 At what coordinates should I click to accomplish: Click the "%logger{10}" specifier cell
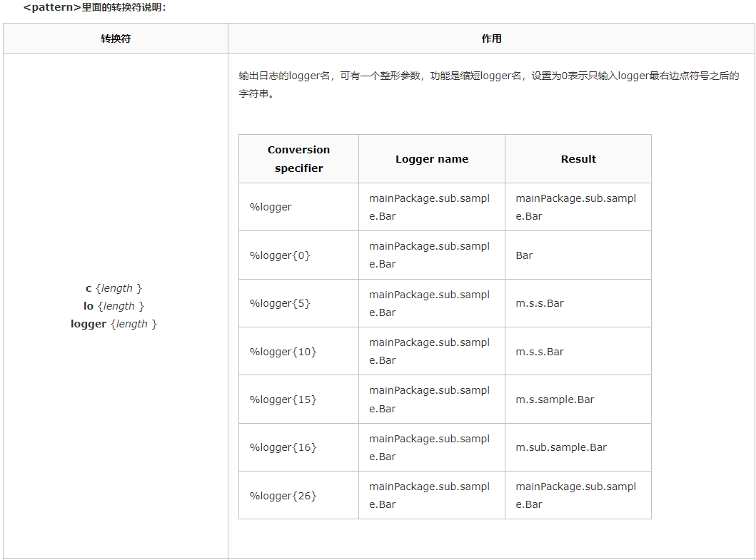[x=298, y=351]
